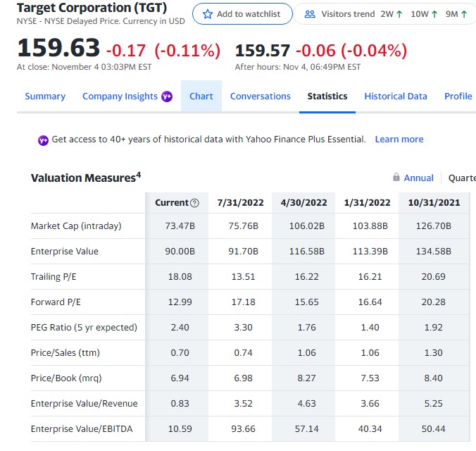Screen dimensions: 476x451
Task: Click the 1/31/2022 column header
Action: tap(368, 203)
